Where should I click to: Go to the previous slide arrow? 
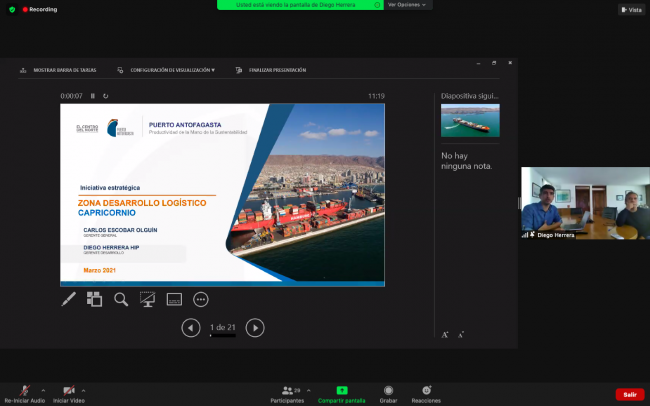click(191, 327)
